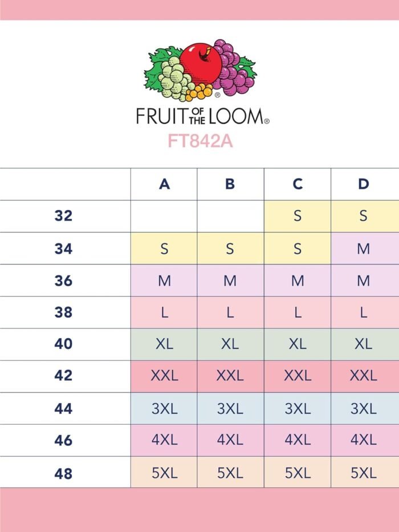This screenshot has width=399, height=532.
Task: Click the band size 48 row label
Action: point(63,473)
